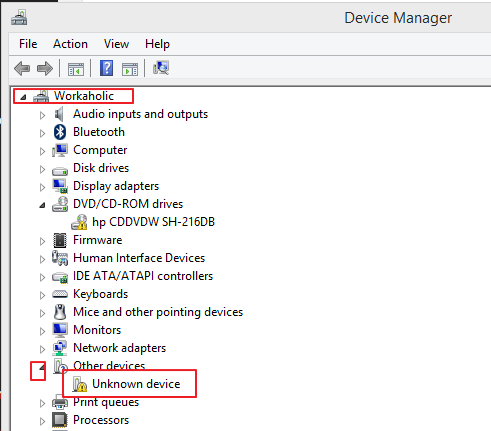Click the Forward arrow toolbar icon
491x431 pixels.
pos(45,69)
